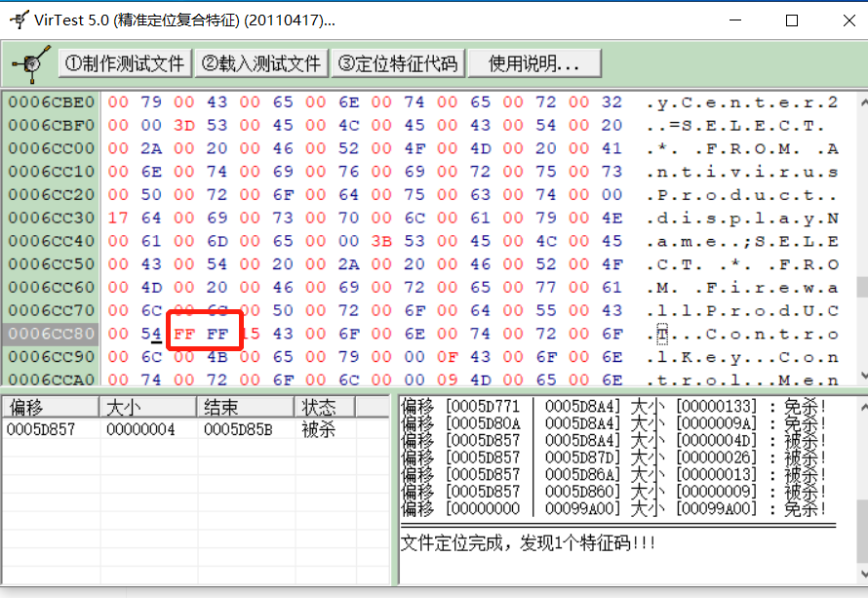Screen dimensions: 868x598
Task: Click log line with size 00000013
Action: coord(613,475)
